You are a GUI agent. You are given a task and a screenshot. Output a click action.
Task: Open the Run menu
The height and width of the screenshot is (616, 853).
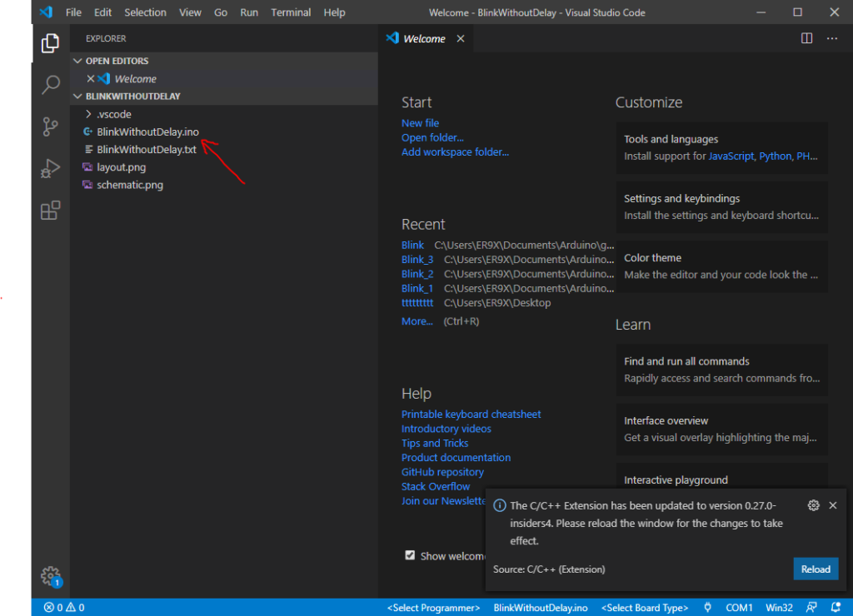(249, 12)
